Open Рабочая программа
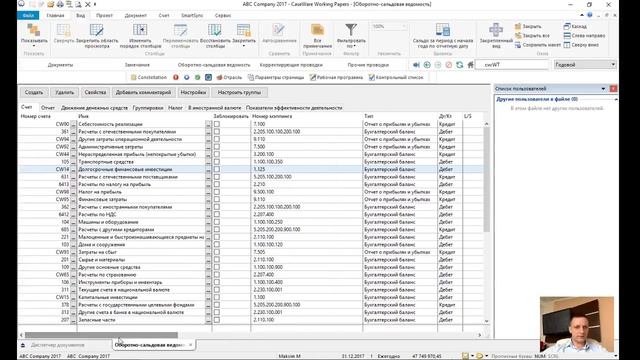This screenshot has height=360, width=640. [x=336, y=77]
